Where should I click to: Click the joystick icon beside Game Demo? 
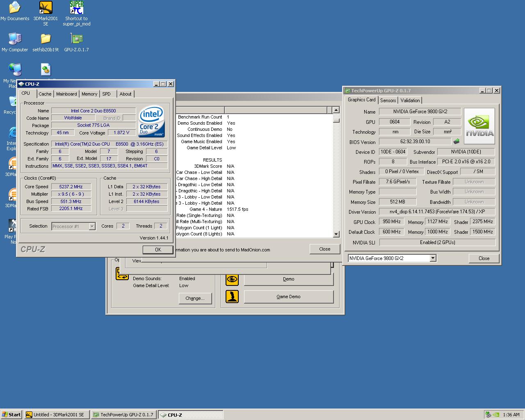[232, 296]
